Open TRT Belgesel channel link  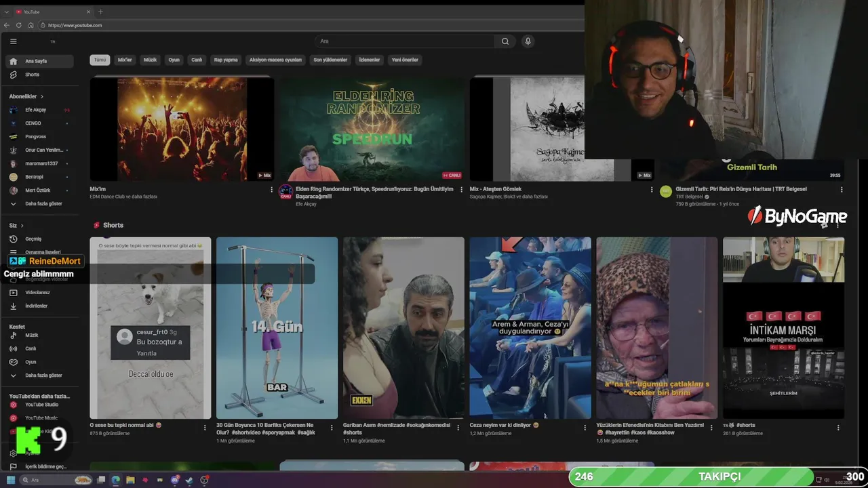pos(690,197)
